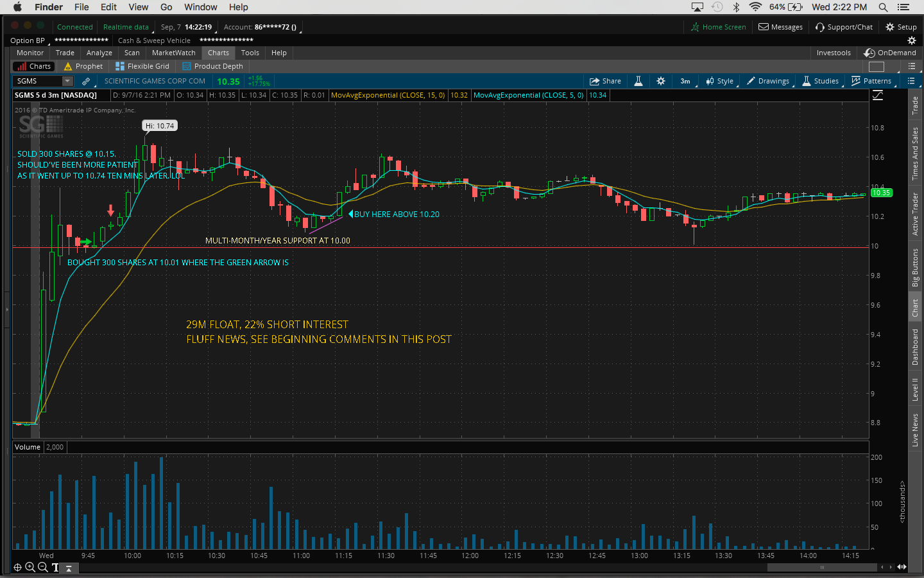Screen dimensions: 924x578
Task: Open the Trade sidebar panel
Action: 915,105
